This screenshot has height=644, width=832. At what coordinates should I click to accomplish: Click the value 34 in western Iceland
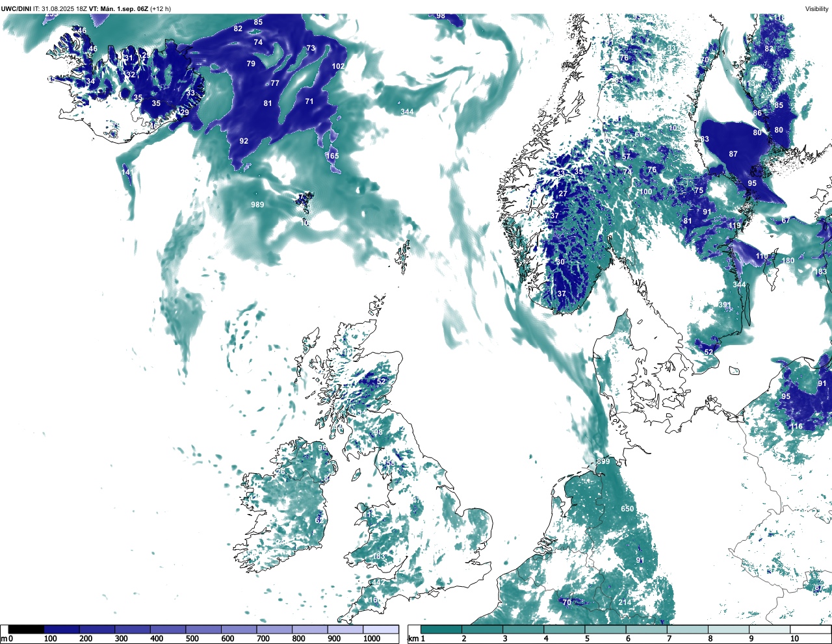(x=90, y=82)
